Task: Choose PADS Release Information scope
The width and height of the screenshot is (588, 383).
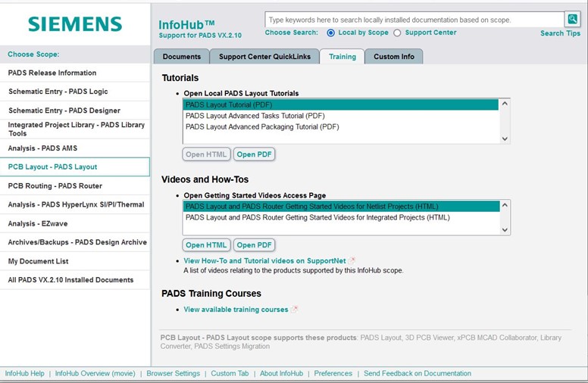Action: [x=74, y=73]
